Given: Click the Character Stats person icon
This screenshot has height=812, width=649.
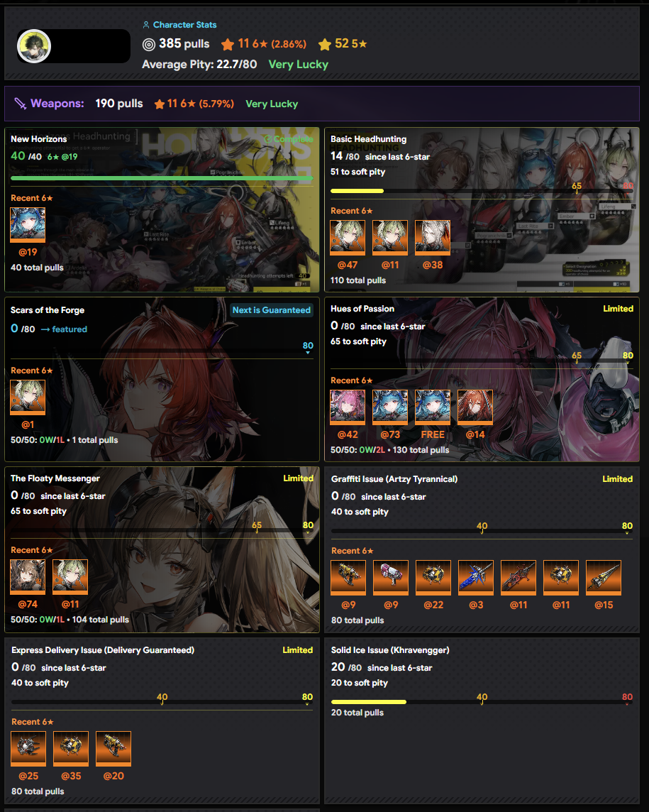Looking at the screenshot, I should 146,25.
